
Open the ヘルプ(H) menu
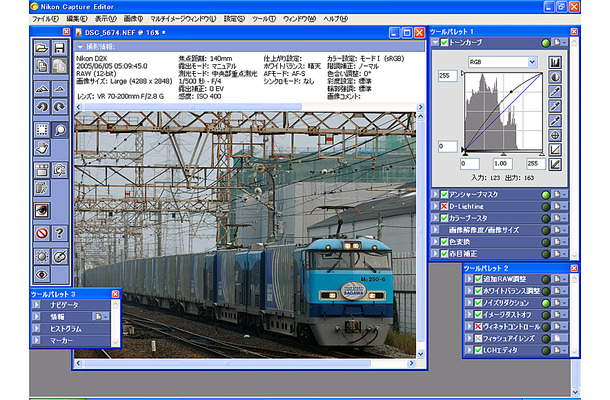[x=335, y=19]
